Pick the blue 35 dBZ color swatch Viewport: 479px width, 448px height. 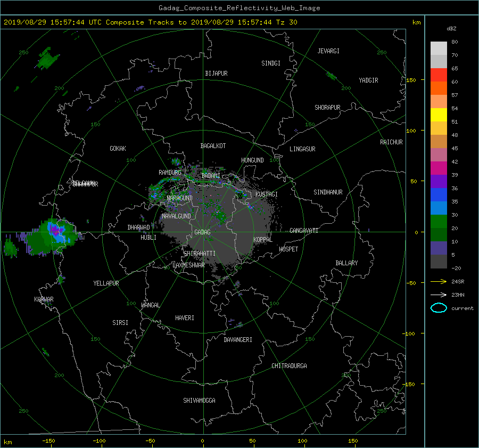click(439, 195)
